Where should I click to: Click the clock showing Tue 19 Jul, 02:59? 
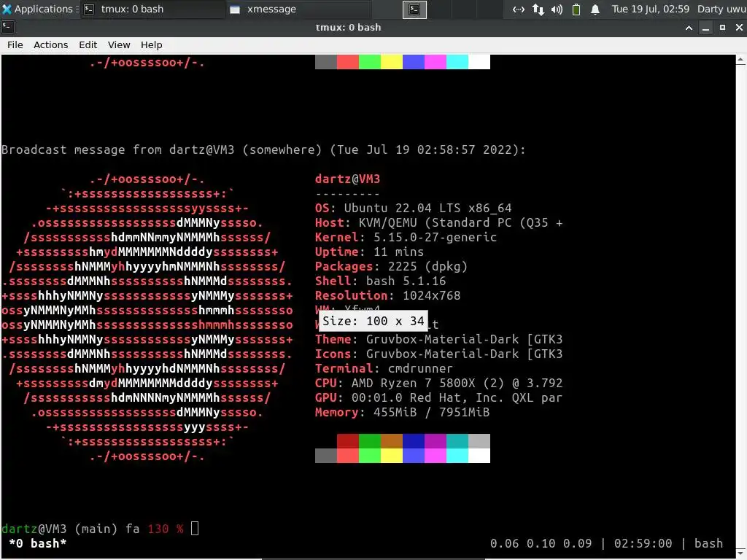[650, 9]
